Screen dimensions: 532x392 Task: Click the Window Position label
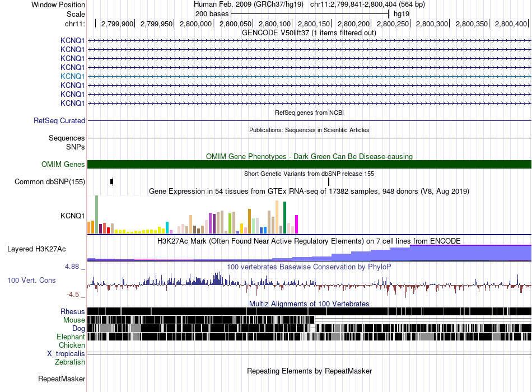pyautogui.click(x=58, y=4)
